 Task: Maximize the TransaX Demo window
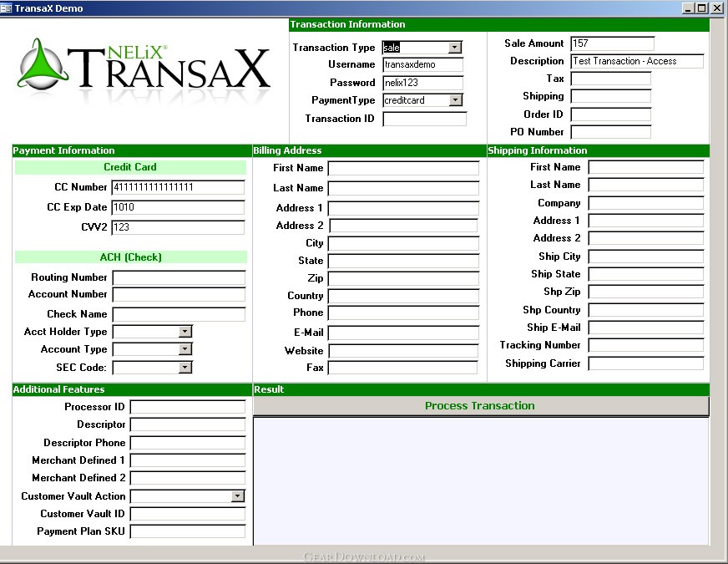(702, 8)
